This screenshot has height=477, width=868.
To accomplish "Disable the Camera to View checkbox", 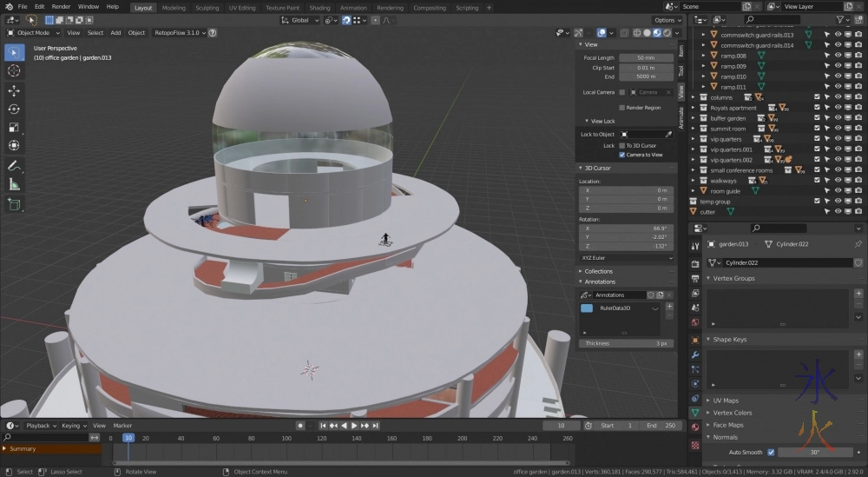I will pyautogui.click(x=621, y=155).
